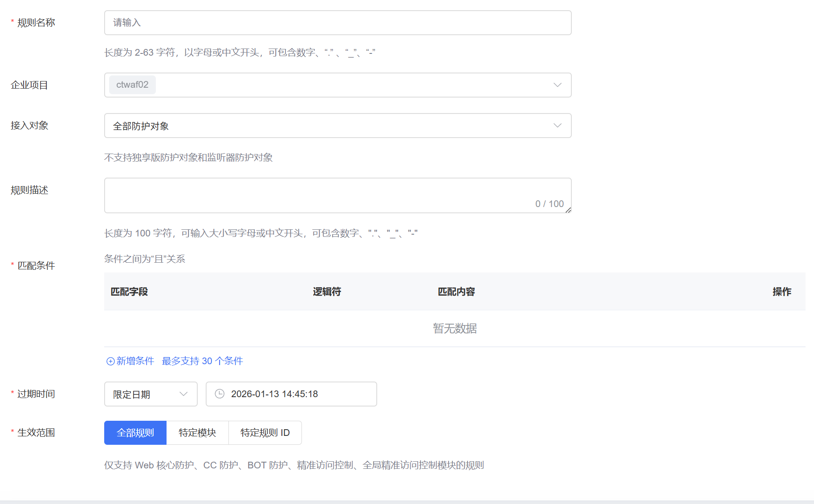Screen dimensions: 814x504
Task: Click the 0 / 100 character counter
Action: pyautogui.click(x=549, y=204)
